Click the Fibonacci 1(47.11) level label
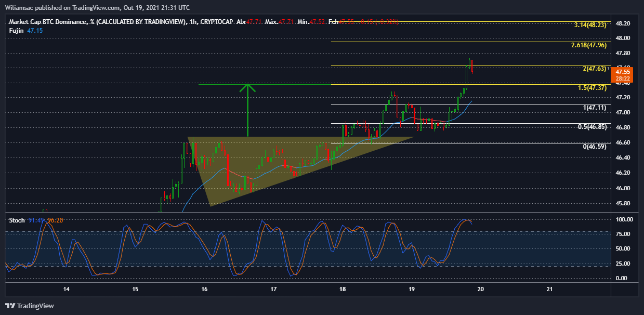Viewport: 644px width, 315px height. (x=595, y=108)
